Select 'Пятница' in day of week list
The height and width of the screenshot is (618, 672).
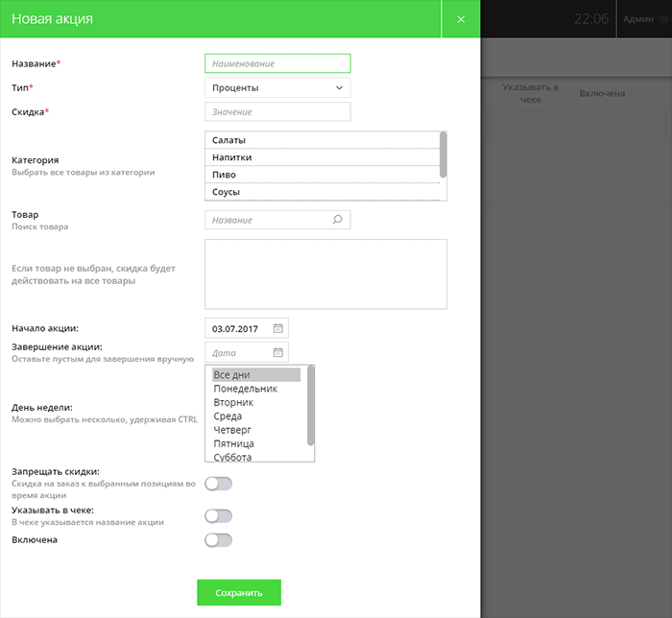[255, 443]
